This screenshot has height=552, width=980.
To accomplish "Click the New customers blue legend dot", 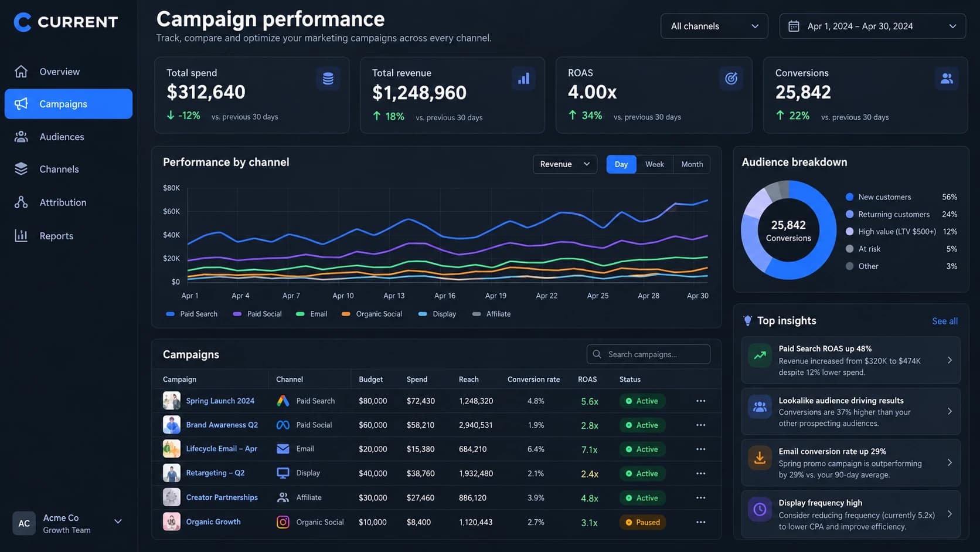I will click(849, 197).
